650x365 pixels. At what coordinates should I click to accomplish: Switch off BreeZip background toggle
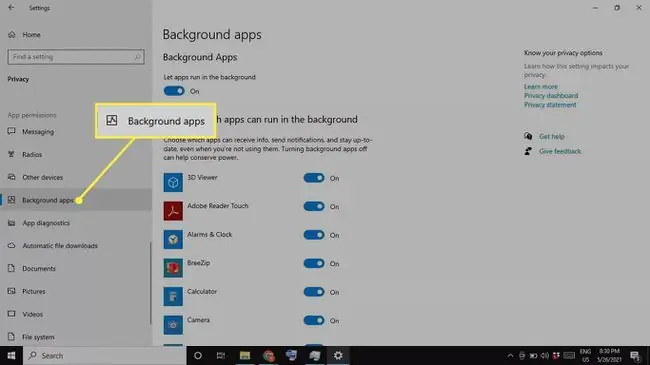tap(314, 263)
